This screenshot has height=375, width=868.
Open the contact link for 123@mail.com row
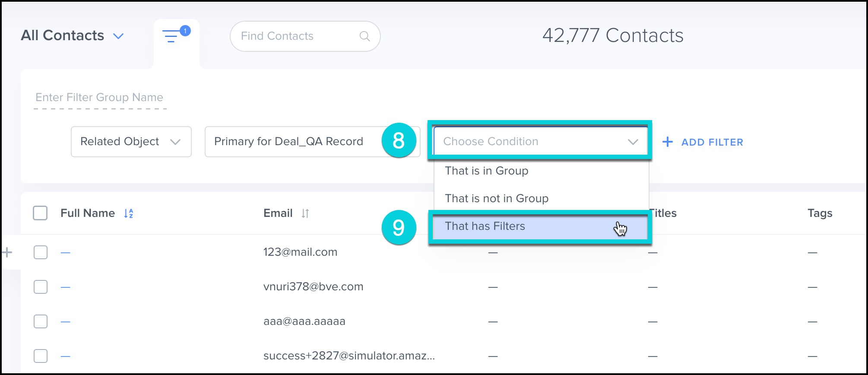coord(65,252)
